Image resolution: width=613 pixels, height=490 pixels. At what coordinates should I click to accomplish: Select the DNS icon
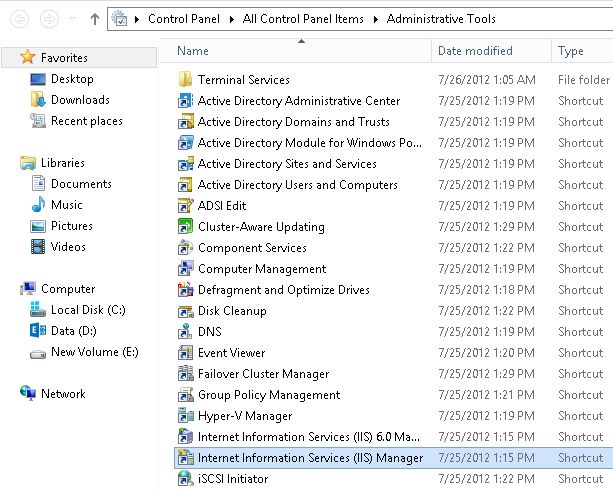185,332
